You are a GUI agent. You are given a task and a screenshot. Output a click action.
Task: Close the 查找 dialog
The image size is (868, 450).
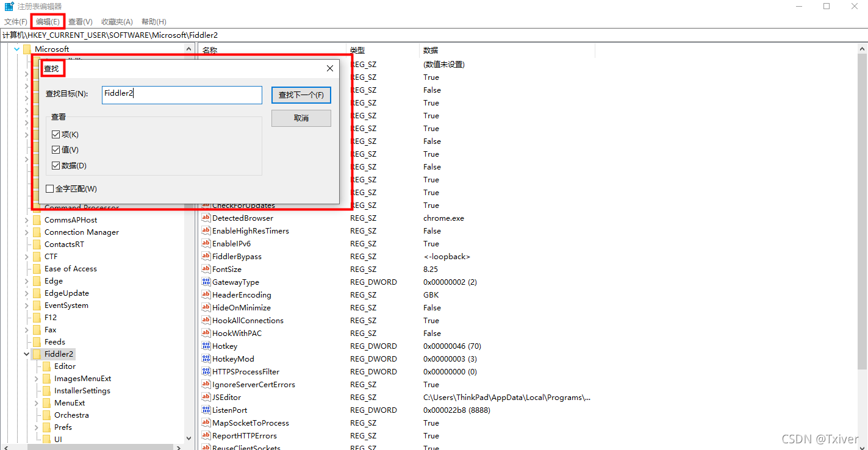pos(330,68)
